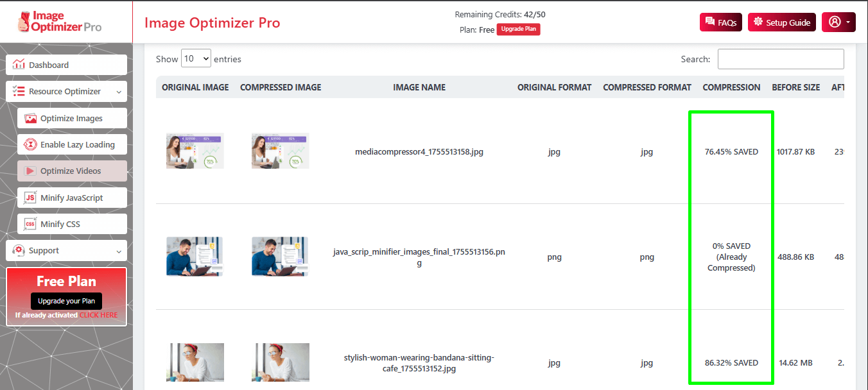Viewport: 868px width, 390px height.
Task: Open the Optimize Images page
Action: point(72,118)
